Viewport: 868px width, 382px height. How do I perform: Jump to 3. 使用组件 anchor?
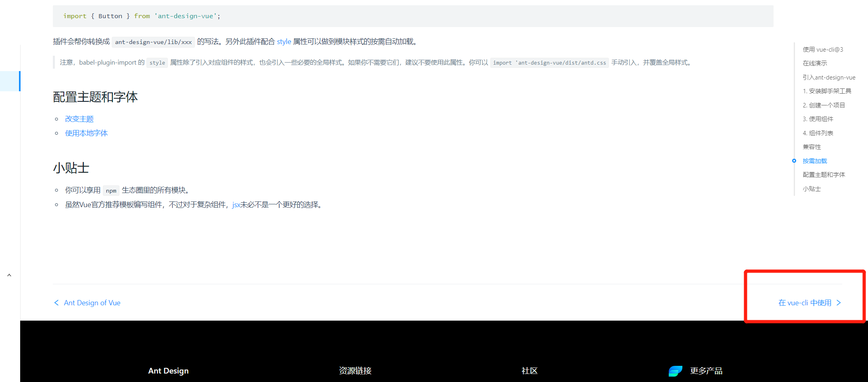[x=818, y=119]
